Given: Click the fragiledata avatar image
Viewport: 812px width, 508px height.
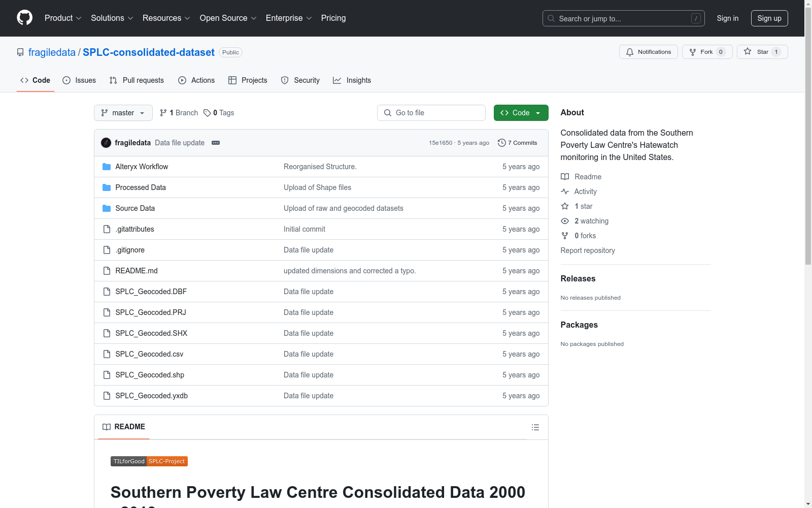Looking at the screenshot, I should 106,143.
